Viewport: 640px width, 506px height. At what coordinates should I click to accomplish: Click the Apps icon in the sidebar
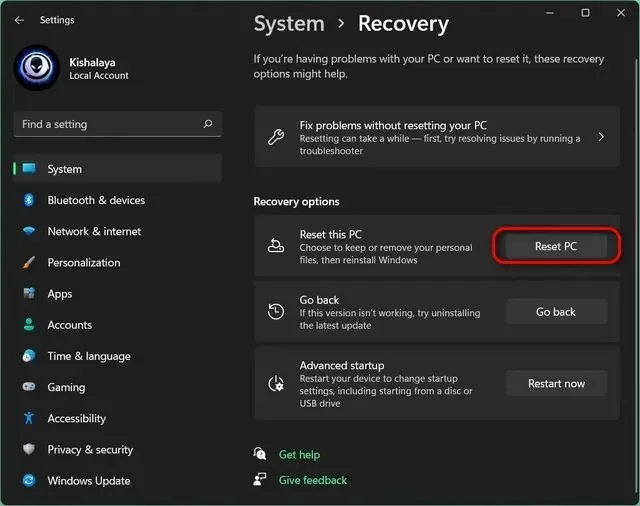(x=29, y=293)
